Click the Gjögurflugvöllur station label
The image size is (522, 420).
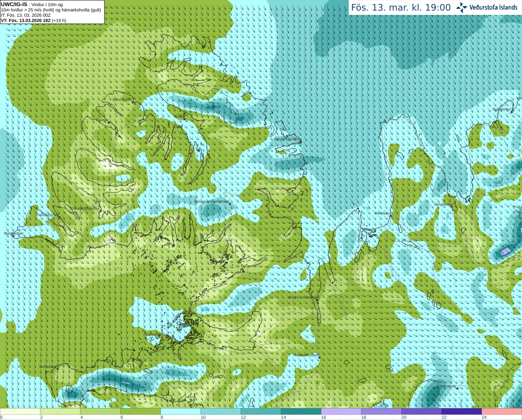[287, 139]
